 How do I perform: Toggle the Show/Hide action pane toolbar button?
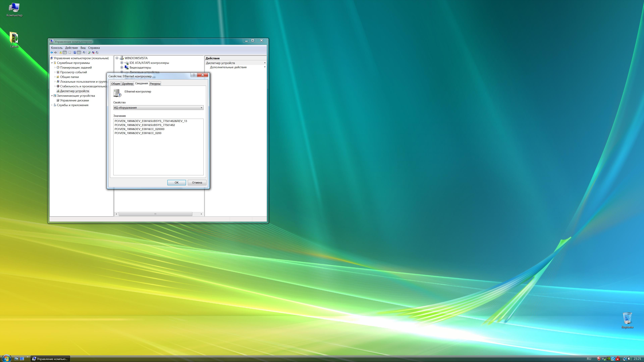[x=79, y=52]
